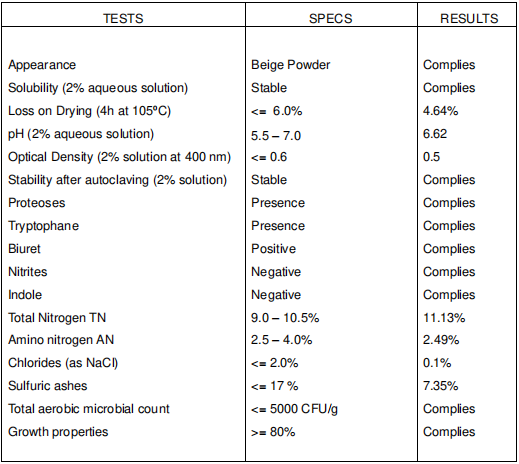519x464 pixels.
Task: Click the Amino nitrogen 2.49% result
Action: (x=441, y=340)
